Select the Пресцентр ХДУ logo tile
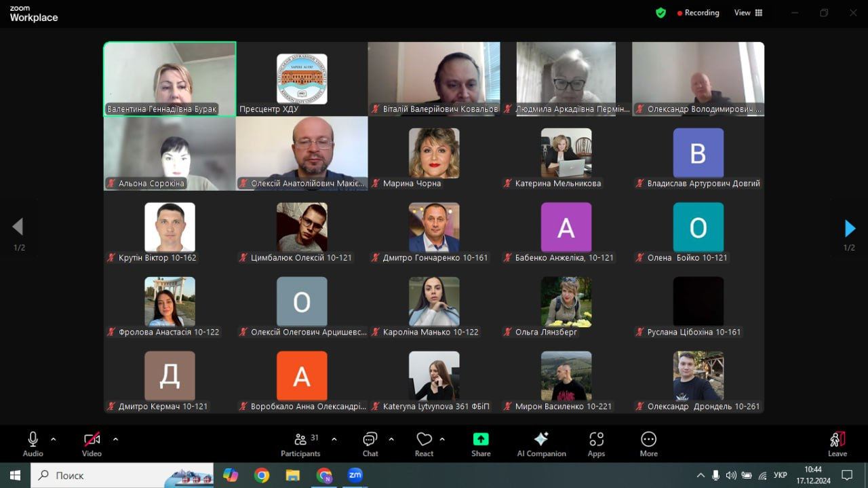Viewport: 868px width, 488px height. pyautogui.click(x=302, y=79)
